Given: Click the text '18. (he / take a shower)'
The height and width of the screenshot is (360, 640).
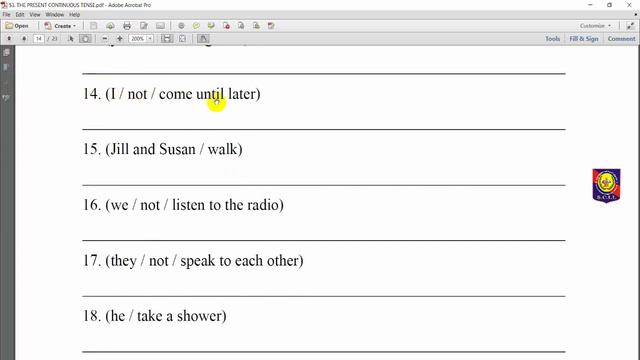Looking at the screenshot, I should click(x=155, y=316).
